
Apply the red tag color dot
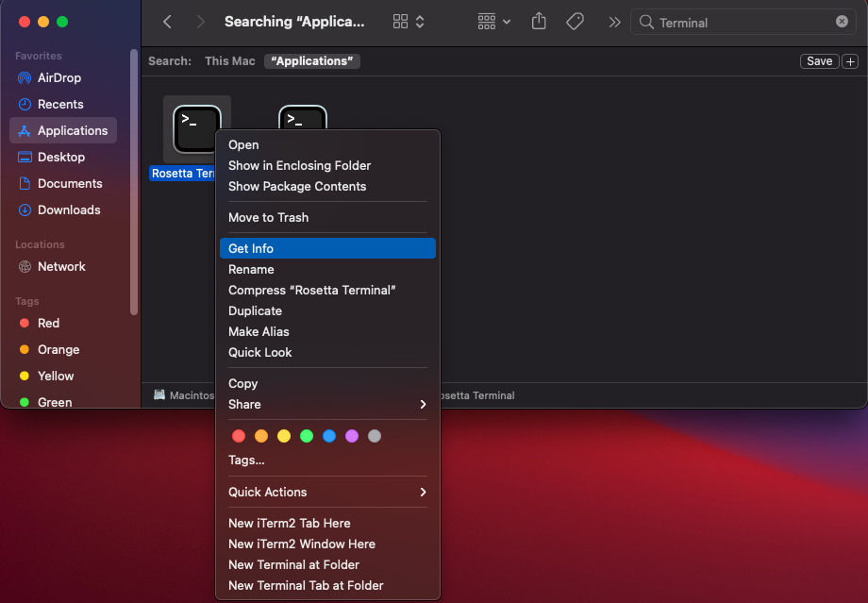[x=239, y=436]
